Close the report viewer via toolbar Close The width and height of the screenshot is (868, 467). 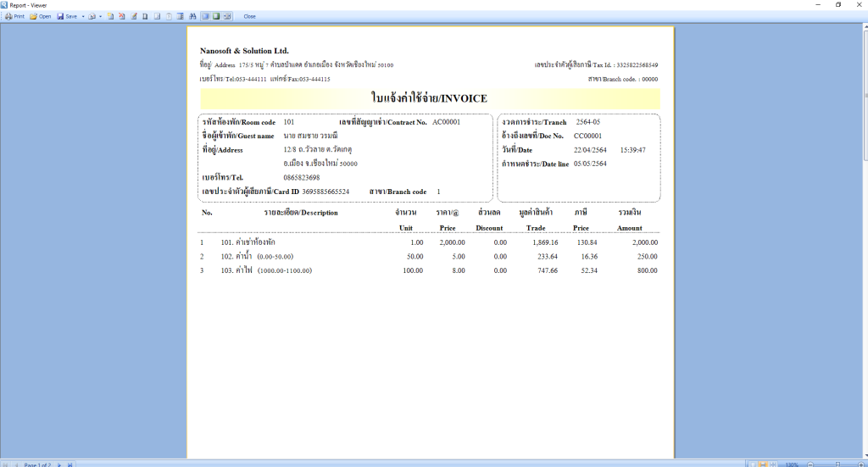[250, 17]
